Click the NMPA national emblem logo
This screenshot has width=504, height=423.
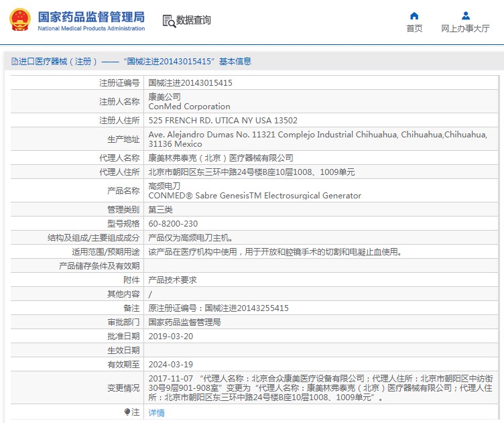coord(20,20)
